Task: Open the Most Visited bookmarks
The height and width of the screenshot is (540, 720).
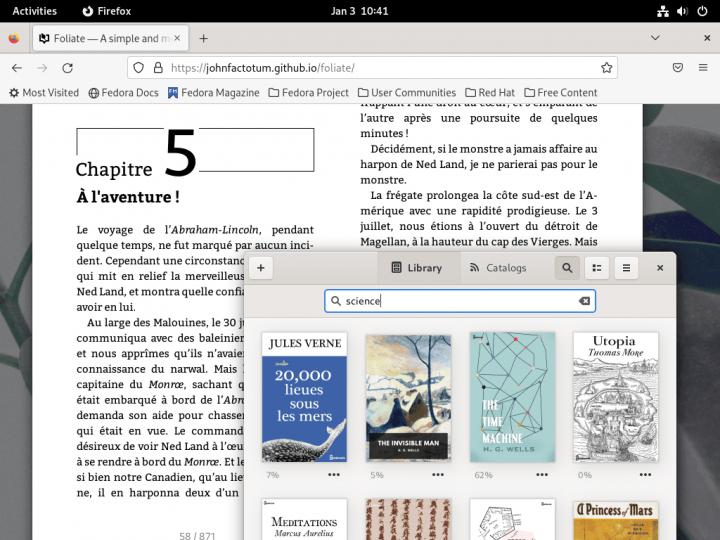Action: point(44,93)
